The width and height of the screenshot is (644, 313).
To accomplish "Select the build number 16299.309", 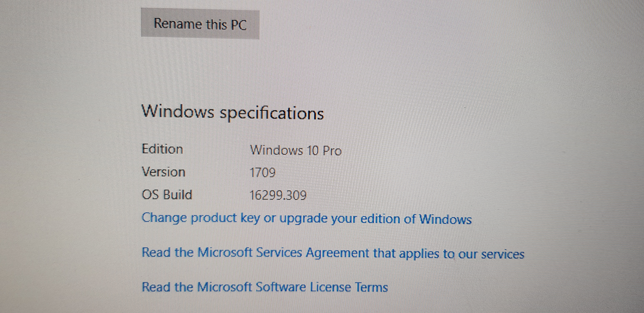I will point(278,195).
